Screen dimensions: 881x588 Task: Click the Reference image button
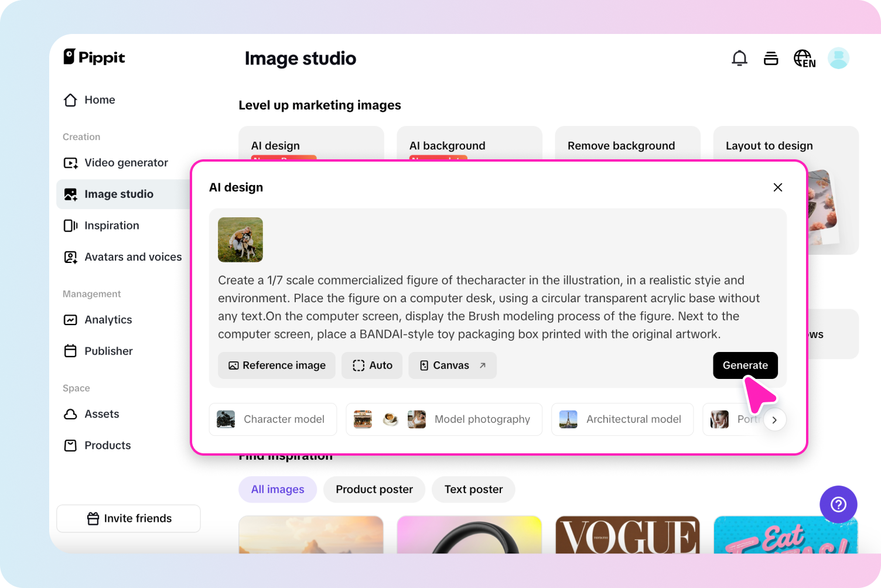(x=276, y=365)
